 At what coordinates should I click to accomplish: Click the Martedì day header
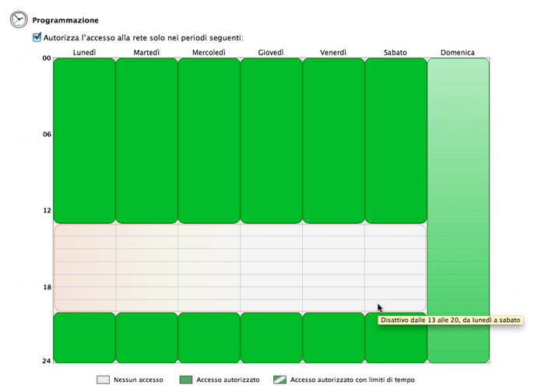[146, 52]
